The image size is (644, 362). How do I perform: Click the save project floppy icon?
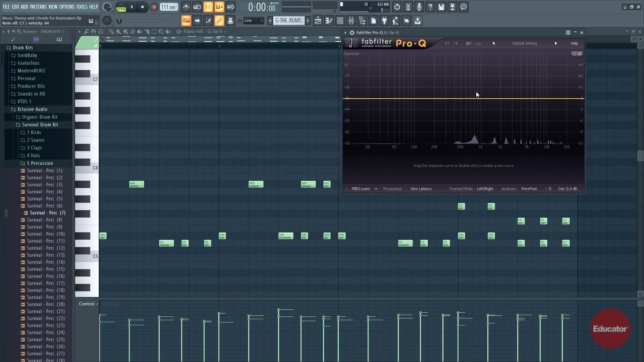pos(441,7)
